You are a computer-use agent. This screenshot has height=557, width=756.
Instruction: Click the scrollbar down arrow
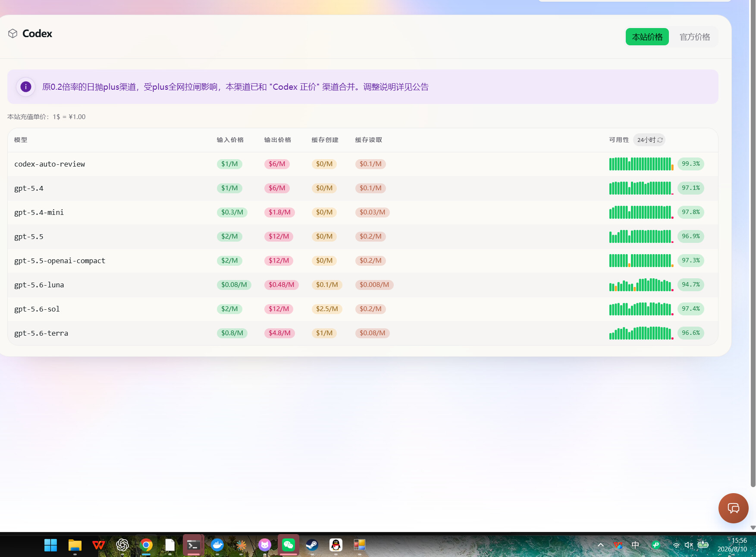point(753,528)
